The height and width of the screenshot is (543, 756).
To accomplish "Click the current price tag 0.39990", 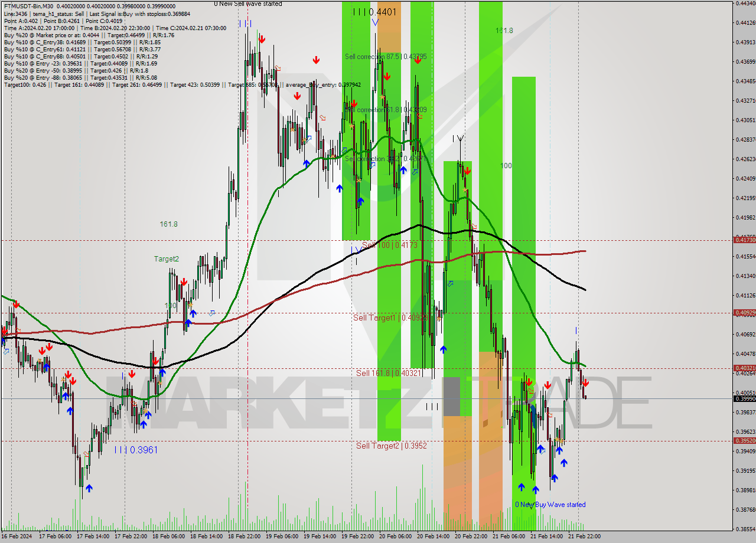I will click(744, 398).
